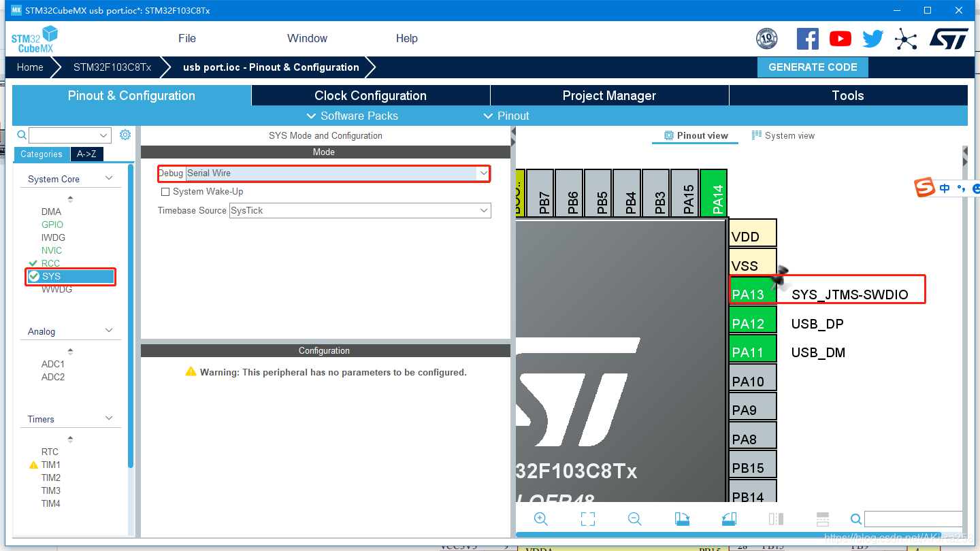Click the split vertical view icon
The height and width of the screenshot is (551, 980).
pyautogui.click(x=776, y=519)
